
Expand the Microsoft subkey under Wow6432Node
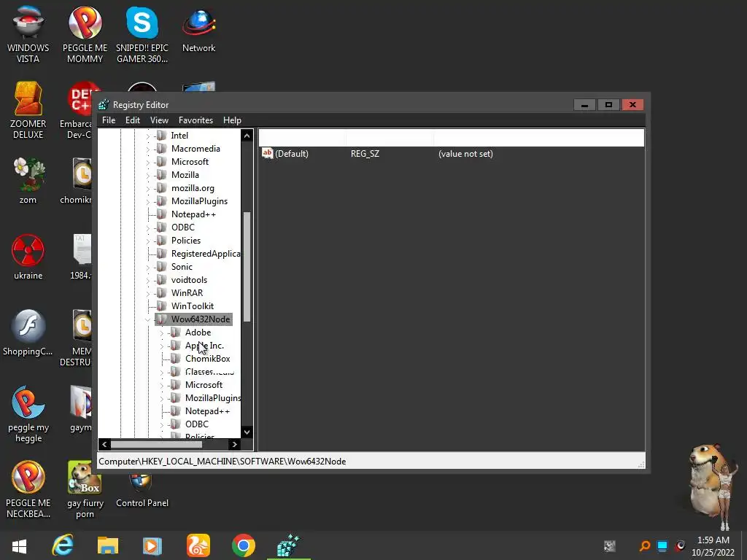pos(161,385)
